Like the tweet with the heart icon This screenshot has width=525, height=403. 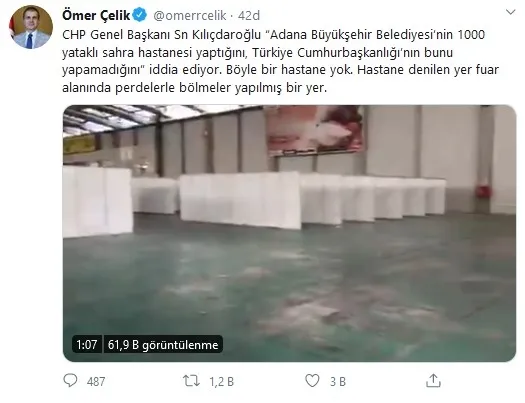312,381
